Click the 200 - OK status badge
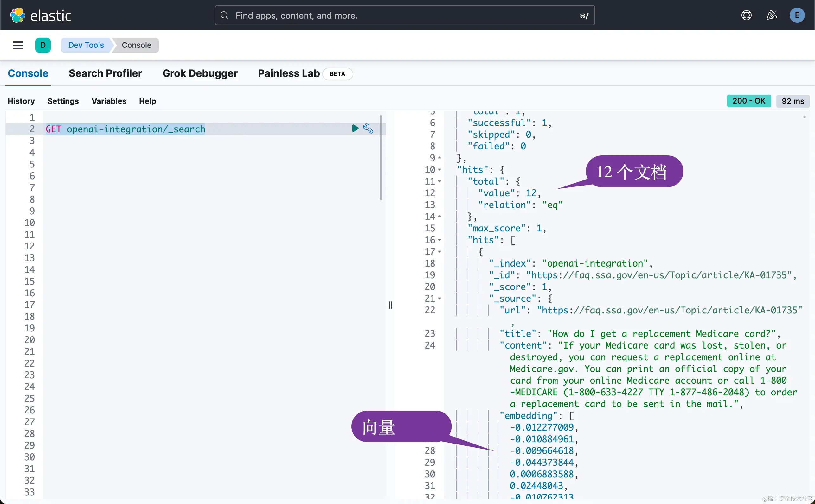Image resolution: width=815 pixels, height=504 pixels. tap(748, 101)
